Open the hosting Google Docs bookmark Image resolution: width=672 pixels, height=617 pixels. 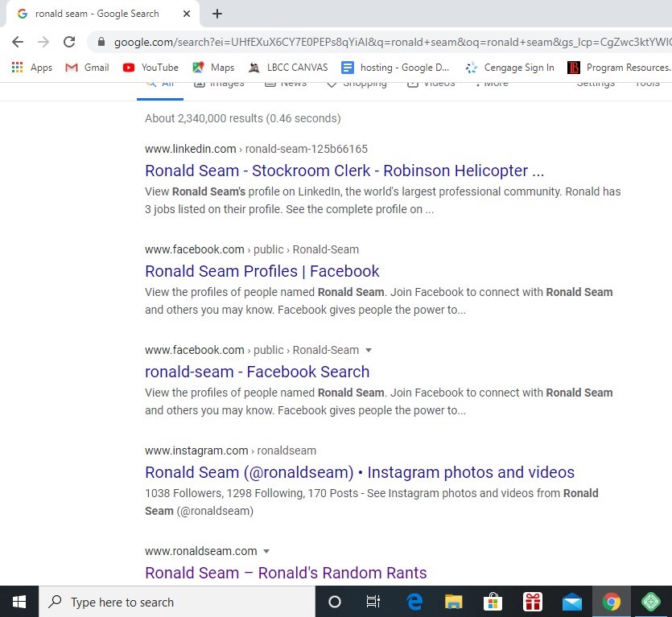click(395, 68)
